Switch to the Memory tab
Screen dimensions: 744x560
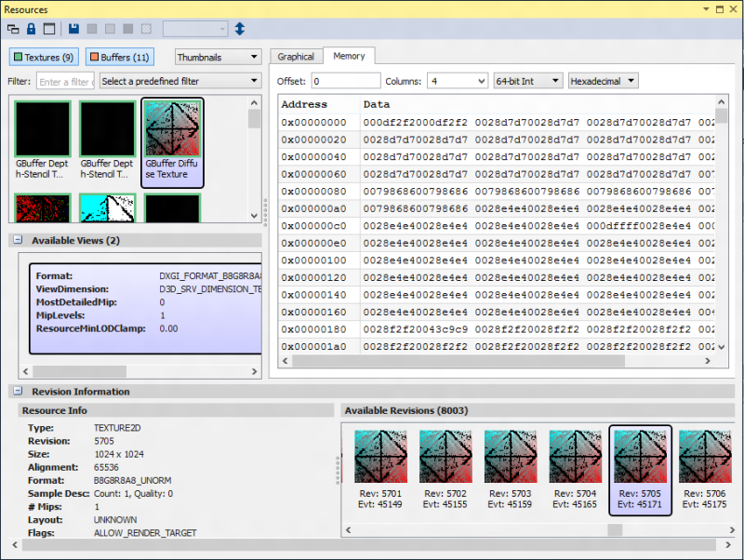(349, 57)
